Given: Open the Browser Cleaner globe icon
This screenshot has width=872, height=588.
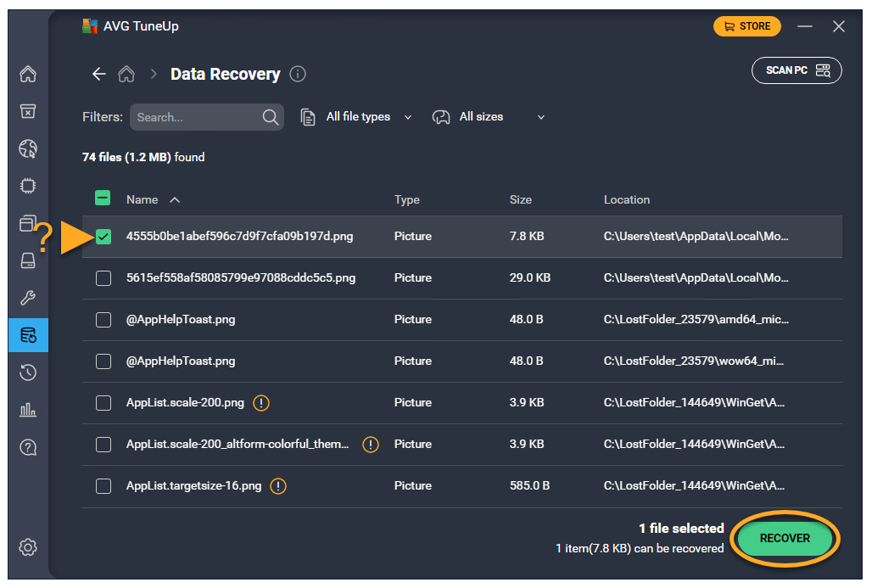Looking at the screenshot, I should pyautogui.click(x=28, y=149).
